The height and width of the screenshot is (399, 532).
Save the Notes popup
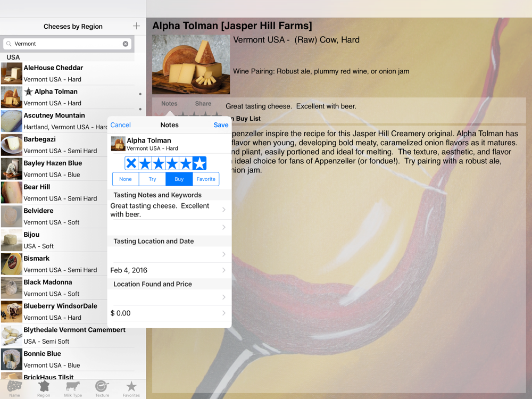coord(221,125)
